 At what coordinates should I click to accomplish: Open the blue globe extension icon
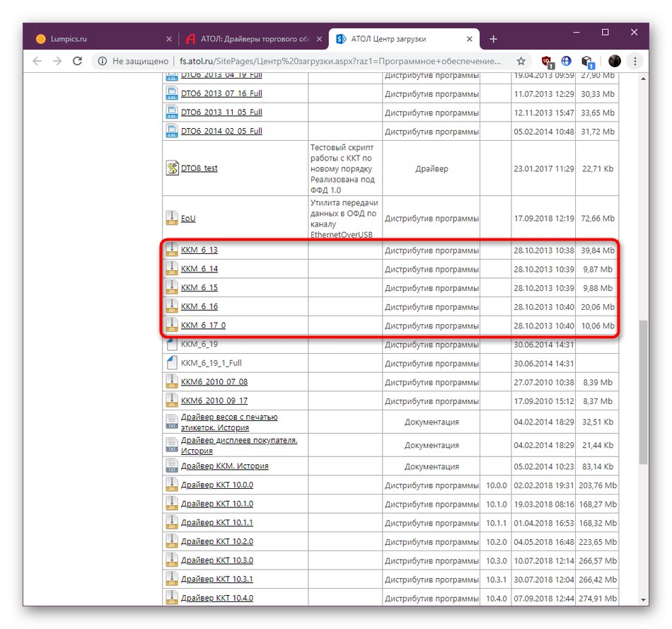click(x=566, y=61)
